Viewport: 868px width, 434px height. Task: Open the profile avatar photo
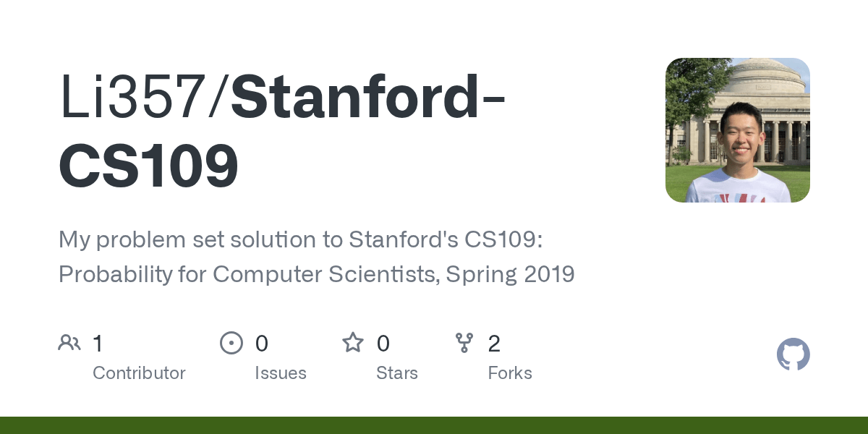pyautogui.click(x=737, y=130)
